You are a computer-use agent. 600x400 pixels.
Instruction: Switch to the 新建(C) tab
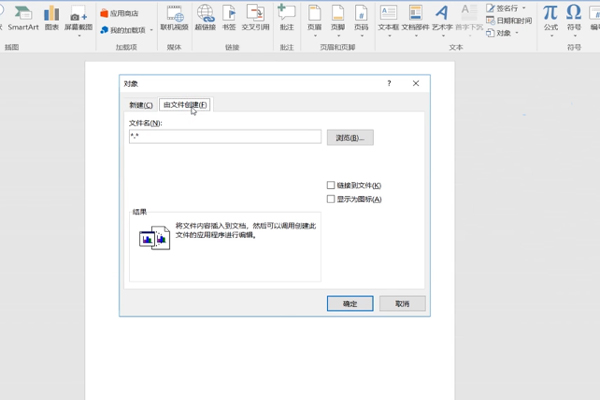(141, 105)
